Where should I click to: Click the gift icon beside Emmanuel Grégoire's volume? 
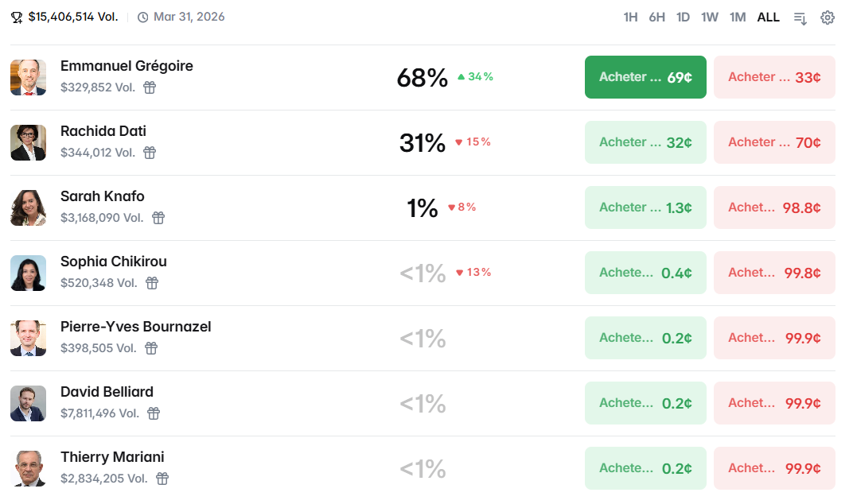coord(150,87)
